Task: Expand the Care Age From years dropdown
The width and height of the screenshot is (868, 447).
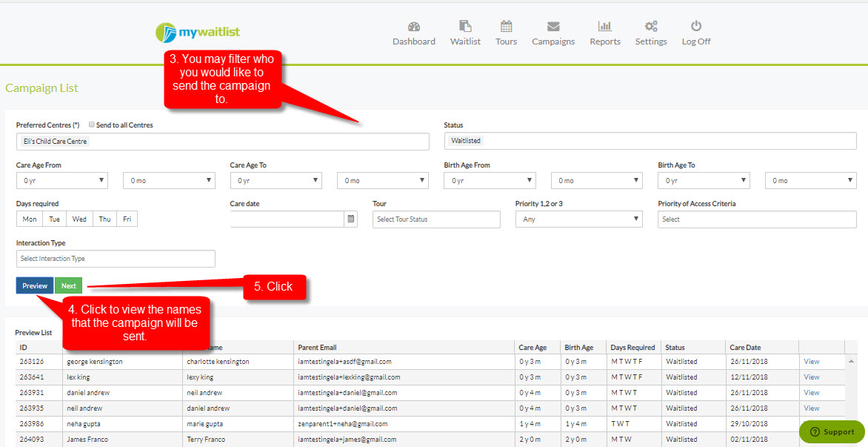Action: (62, 181)
